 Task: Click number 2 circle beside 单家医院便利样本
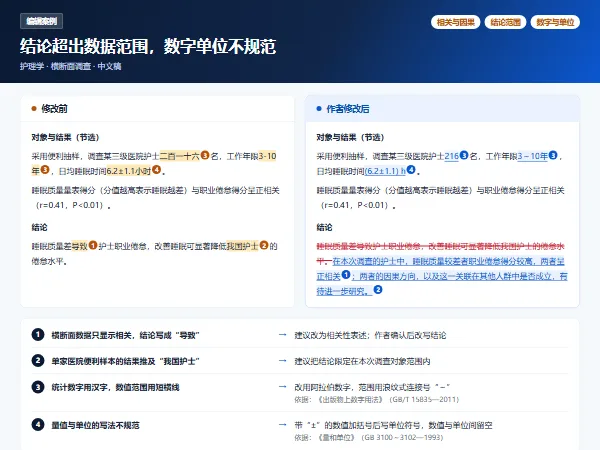click(x=38, y=361)
